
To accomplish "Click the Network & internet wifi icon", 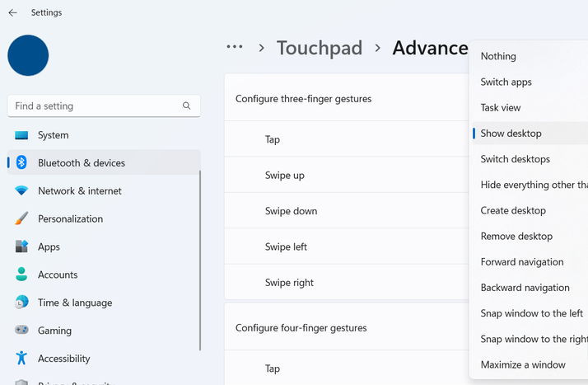I will pos(21,191).
